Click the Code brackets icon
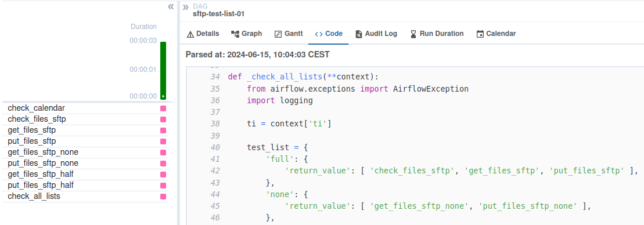This screenshot has width=644, height=225. tap(319, 34)
